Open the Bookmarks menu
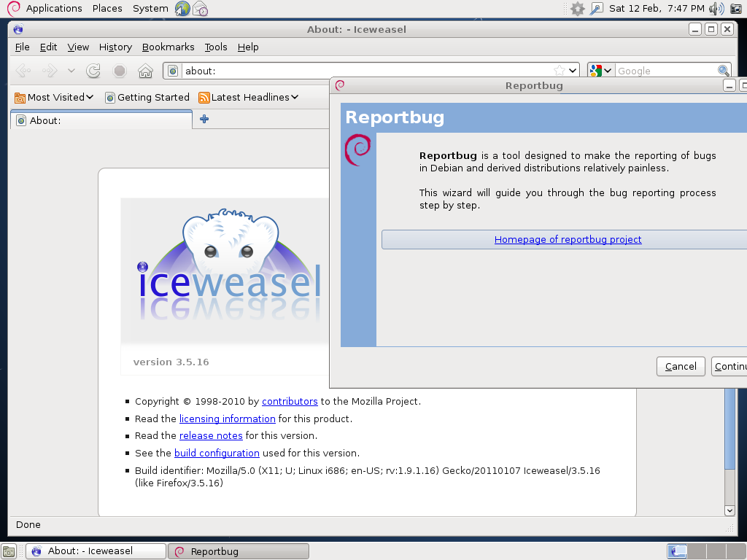 coord(169,47)
